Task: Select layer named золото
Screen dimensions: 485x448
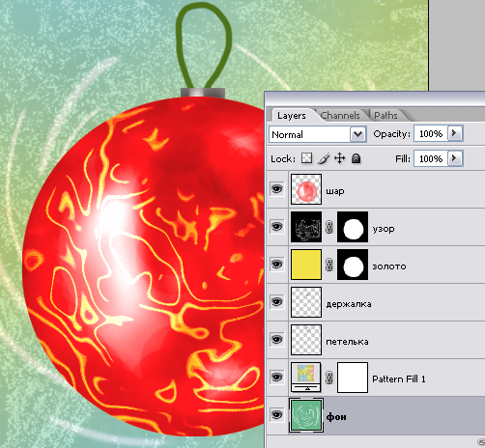Action: (x=389, y=266)
